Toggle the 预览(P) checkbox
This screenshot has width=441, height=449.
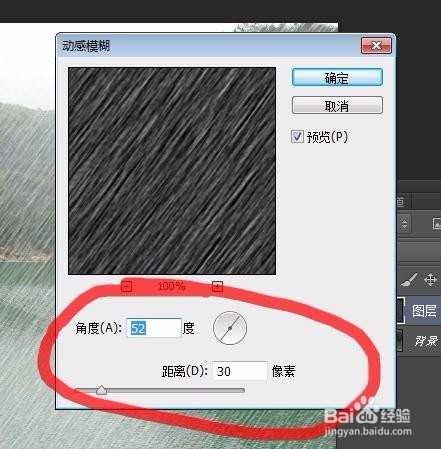tap(297, 137)
